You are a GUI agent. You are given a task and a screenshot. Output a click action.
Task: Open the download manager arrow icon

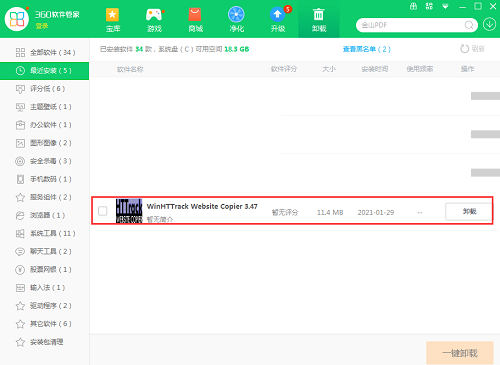click(489, 25)
